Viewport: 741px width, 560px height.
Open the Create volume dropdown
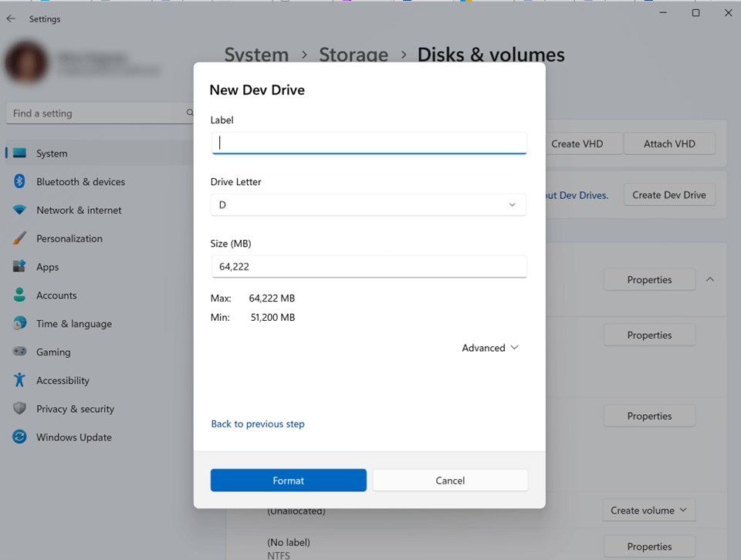coord(648,510)
